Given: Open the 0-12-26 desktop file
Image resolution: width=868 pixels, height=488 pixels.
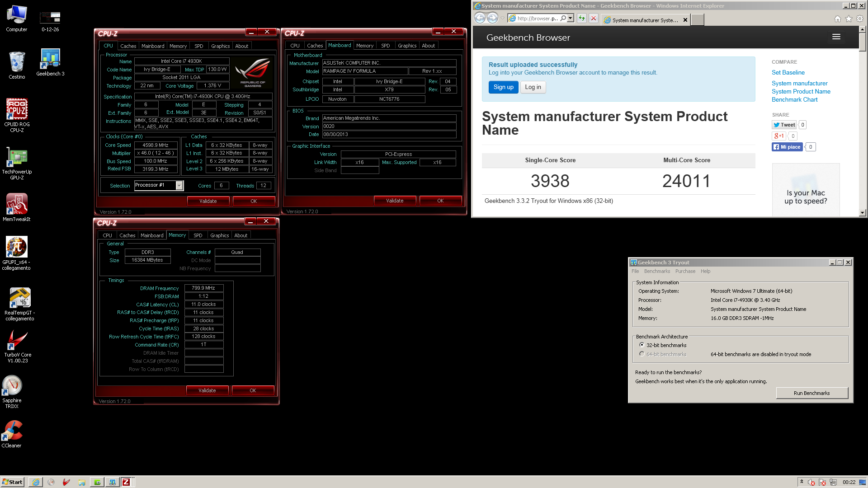Looking at the screenshot, I should click(50, 21).
